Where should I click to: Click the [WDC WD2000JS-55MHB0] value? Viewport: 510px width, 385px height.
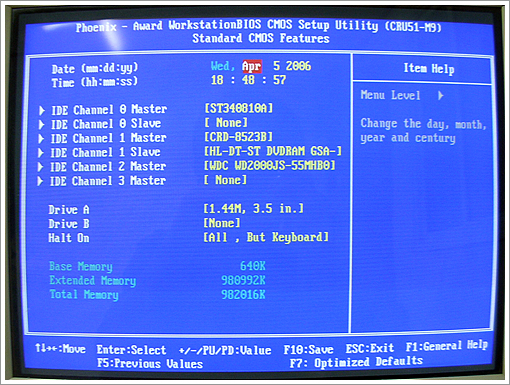[x=270, y=166]
